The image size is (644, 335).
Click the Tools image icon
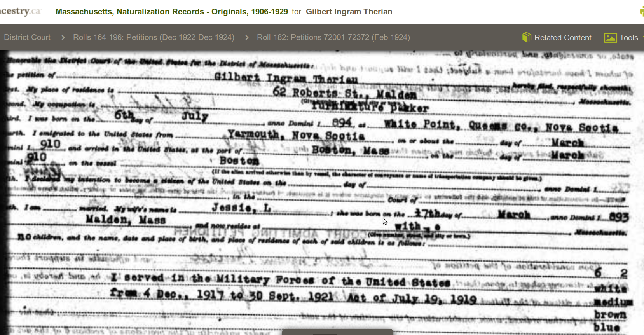pos(610,38)
